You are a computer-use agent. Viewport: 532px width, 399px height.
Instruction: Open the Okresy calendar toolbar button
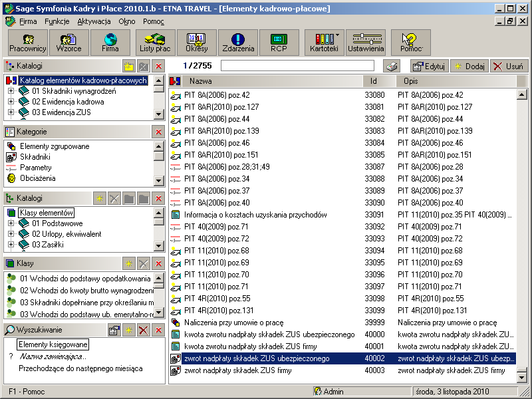coord(197,43)
